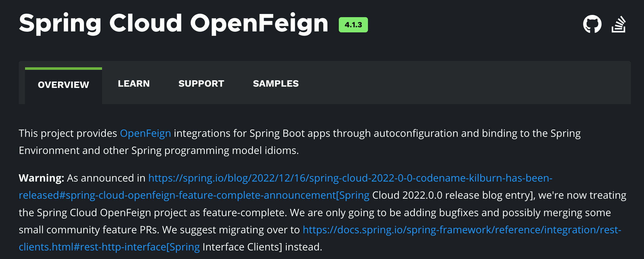Image resolution: width=644 pixels, height=259 pixels.
Task: Click the 4.1.3 version badge
Action: [x=353, y=25]
